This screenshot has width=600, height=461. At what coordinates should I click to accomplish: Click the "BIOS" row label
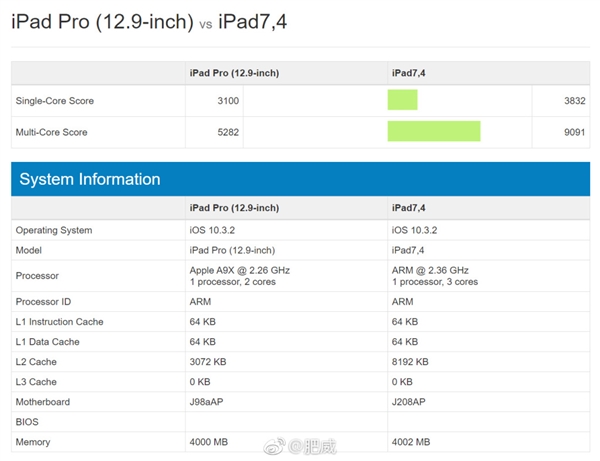pos(27,422)
